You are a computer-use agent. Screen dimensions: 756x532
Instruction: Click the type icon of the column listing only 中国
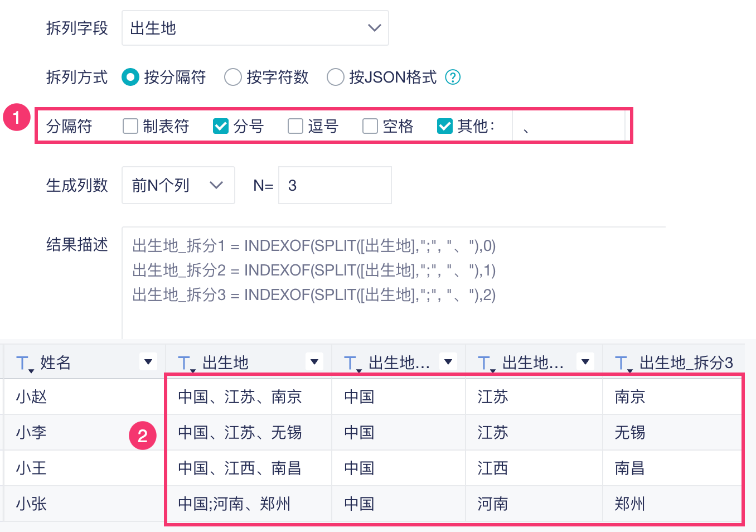351,364
